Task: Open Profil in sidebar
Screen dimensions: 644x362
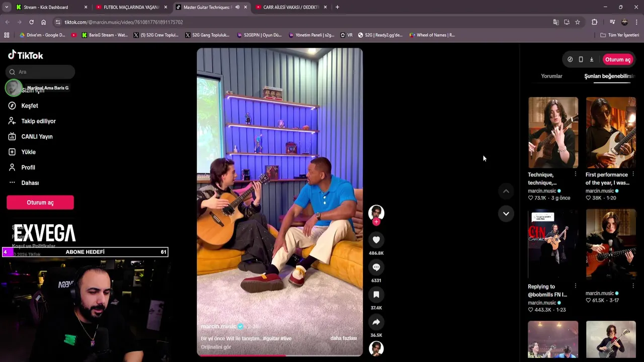Action: pos(22,167)
